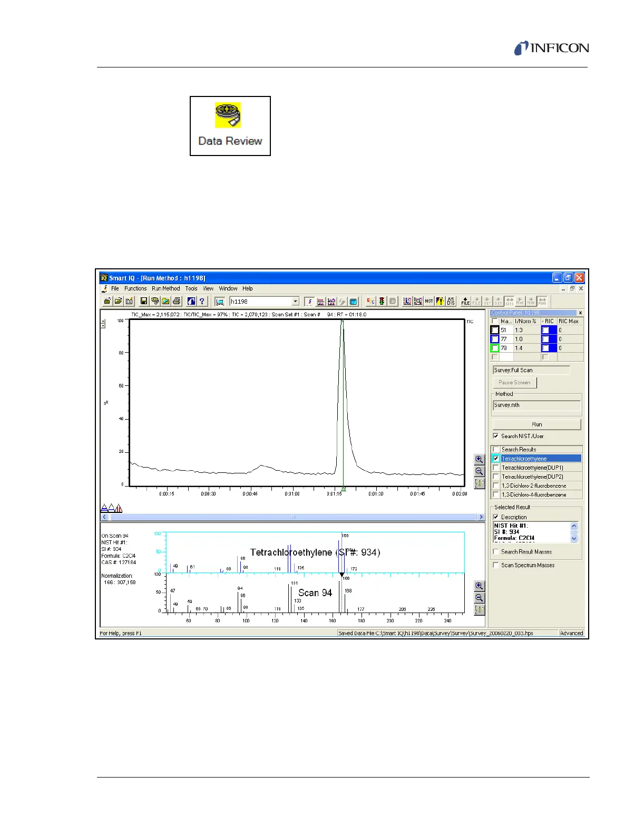Click the red warning triangle marker icon
This screenshot has height=835, width=644.
pyautogui.click(x=119, y=508)
